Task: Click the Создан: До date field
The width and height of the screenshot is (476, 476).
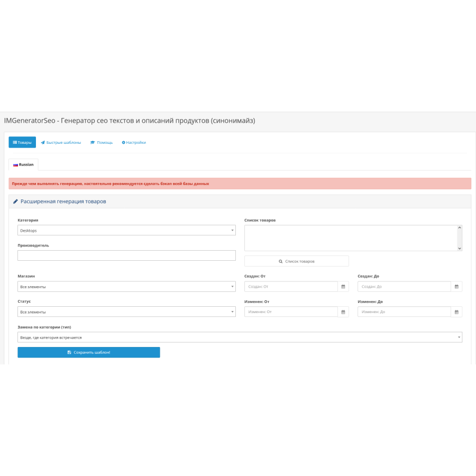Action: point(404,287)
